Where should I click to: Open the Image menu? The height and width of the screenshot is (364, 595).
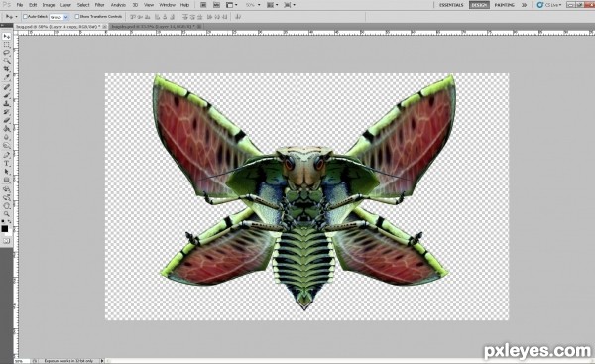(x=49, y=5)
